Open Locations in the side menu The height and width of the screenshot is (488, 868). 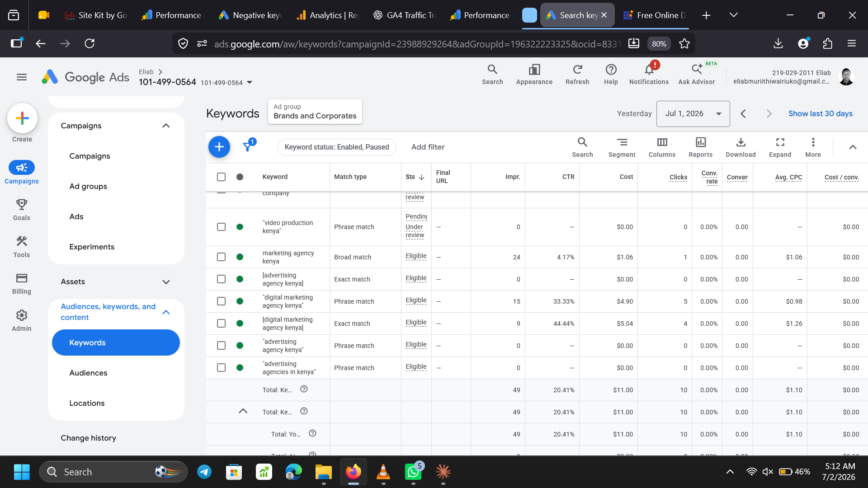87,403
